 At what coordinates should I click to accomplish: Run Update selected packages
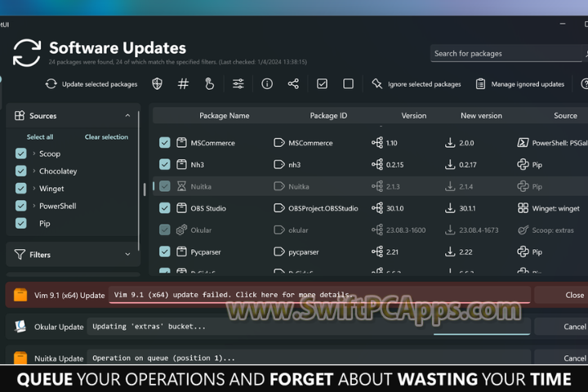point(91,84)
